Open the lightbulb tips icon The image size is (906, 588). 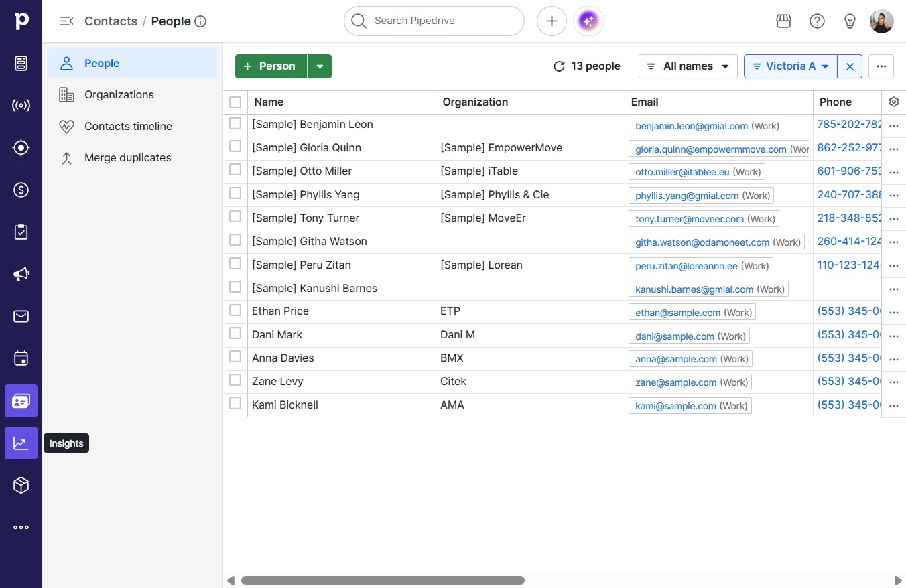pyautogui.click(x=850, y=21)
